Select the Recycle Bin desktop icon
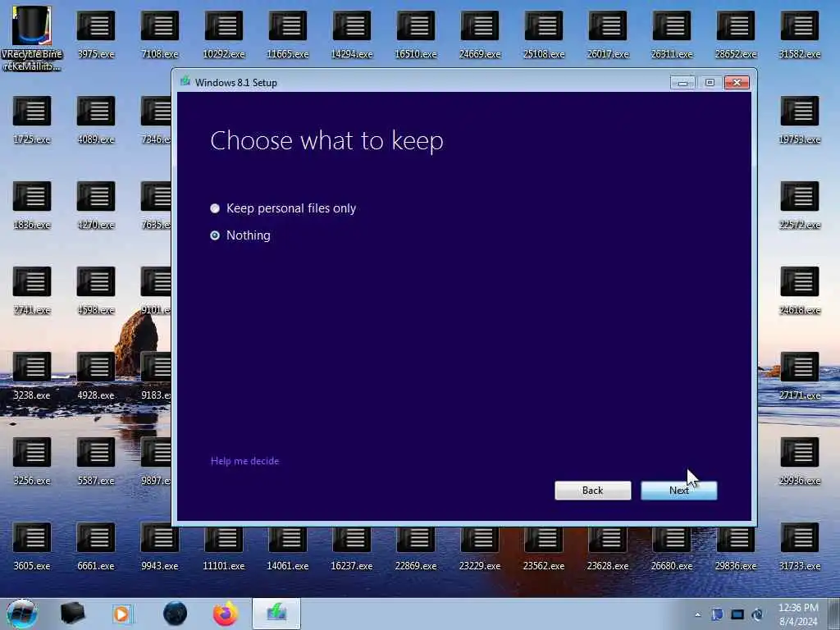The width and height of the screenshot is (840, 630). [x=32, y=38]
